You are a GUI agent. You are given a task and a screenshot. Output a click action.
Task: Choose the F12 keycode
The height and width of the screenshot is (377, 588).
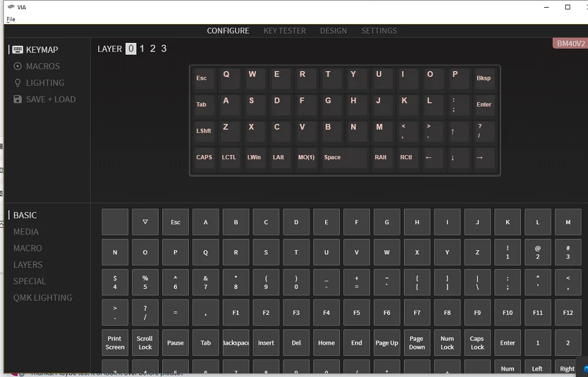point(568,312)
